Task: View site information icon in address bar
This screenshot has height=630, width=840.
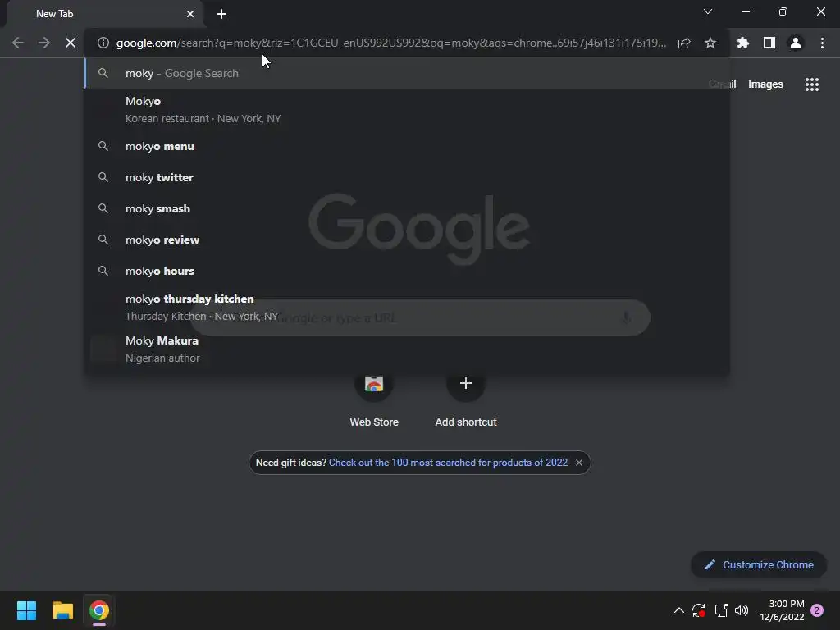Action: coord(103,43)
